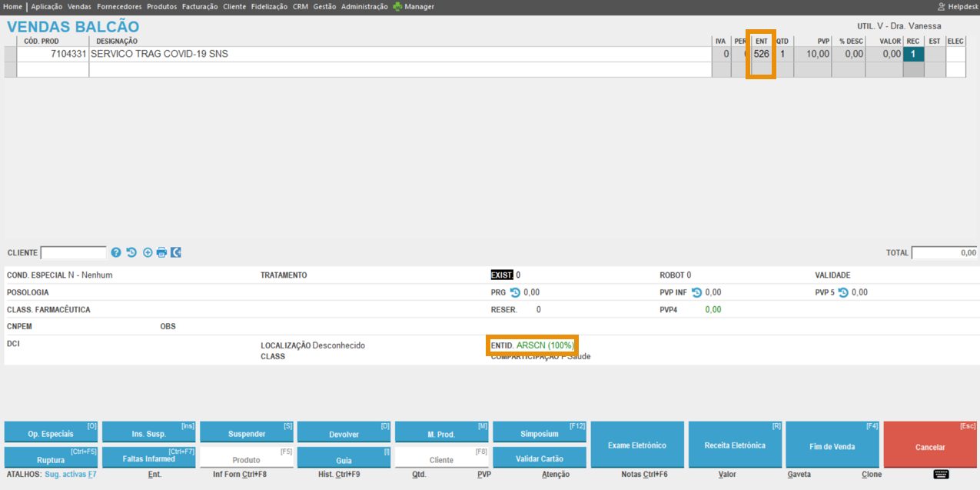Screen dimensions: 980x490
Task: Open the Helpdesk link
Action: [x=957, y=7]
